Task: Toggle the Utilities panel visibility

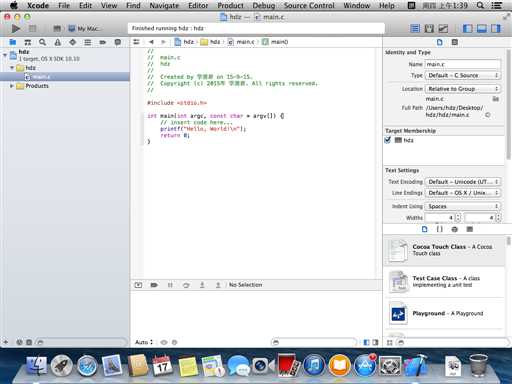Action: tap(496, 29)
